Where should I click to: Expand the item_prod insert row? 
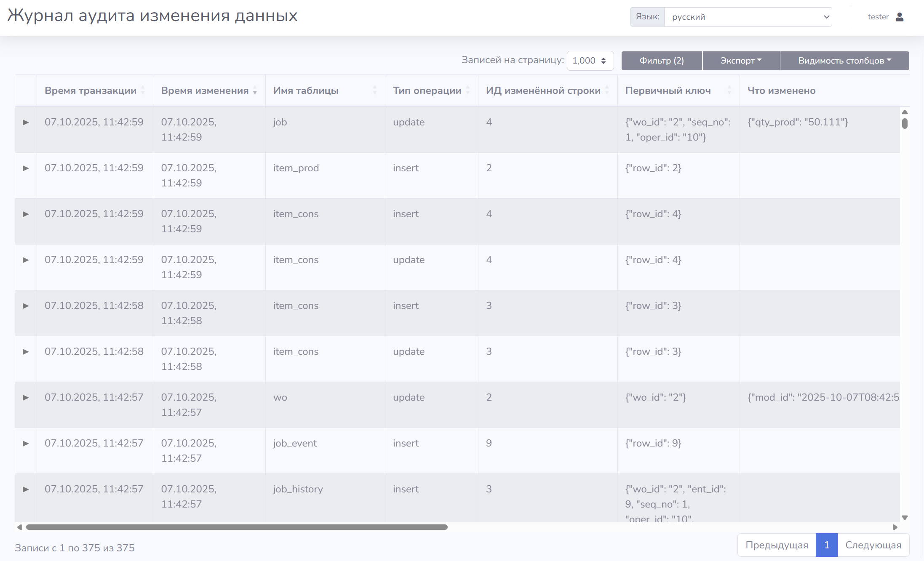point(26,168)
